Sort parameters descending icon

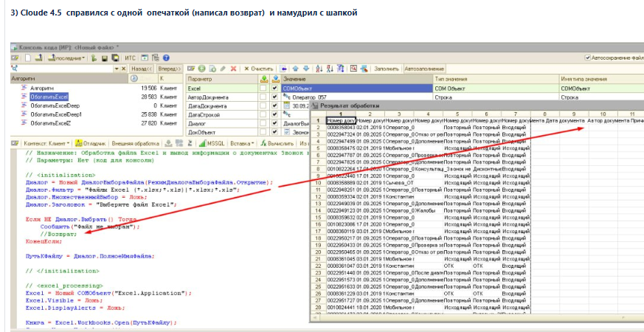(x=328, y=69)
